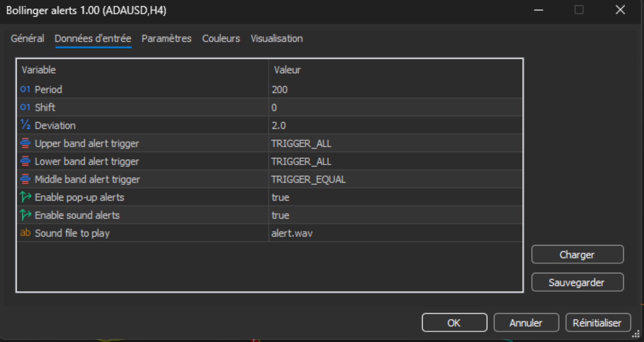Open the Couleurs tab

[x=221, y=38]
